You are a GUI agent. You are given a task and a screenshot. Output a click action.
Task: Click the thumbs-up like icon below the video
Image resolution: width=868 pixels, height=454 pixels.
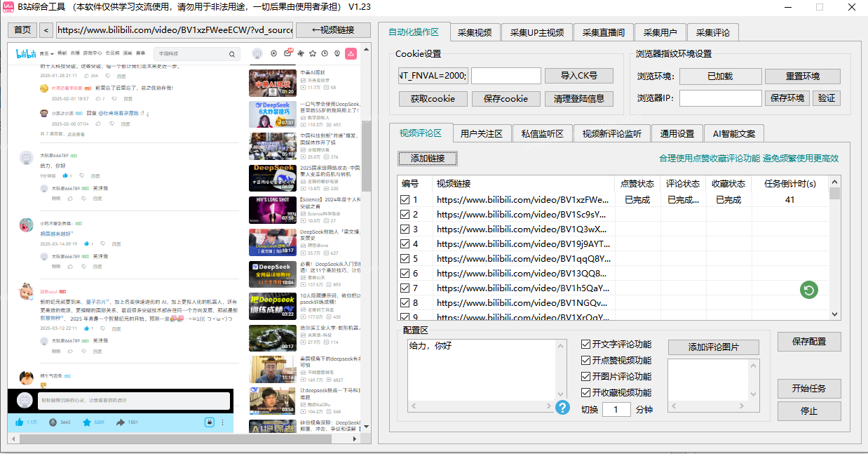(x=20, y=422)
